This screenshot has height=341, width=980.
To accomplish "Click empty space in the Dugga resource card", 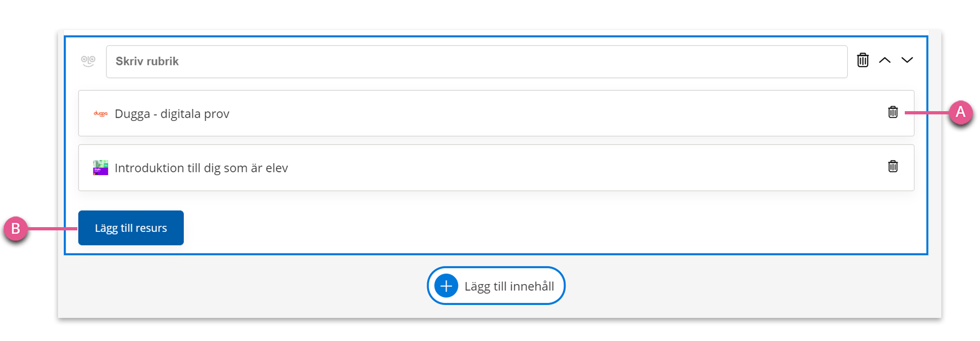I will click(x=537, y=113).
